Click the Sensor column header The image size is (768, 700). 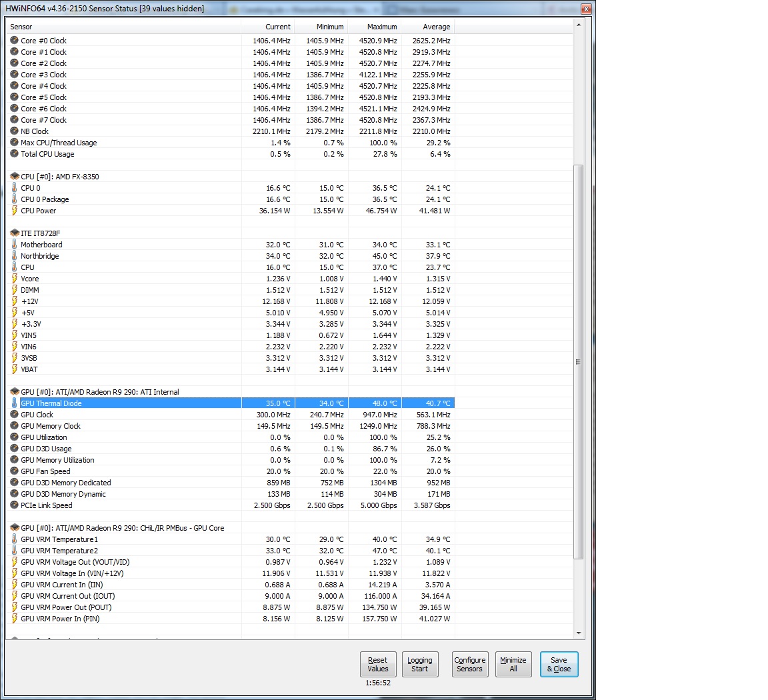(x=123, y=27)
